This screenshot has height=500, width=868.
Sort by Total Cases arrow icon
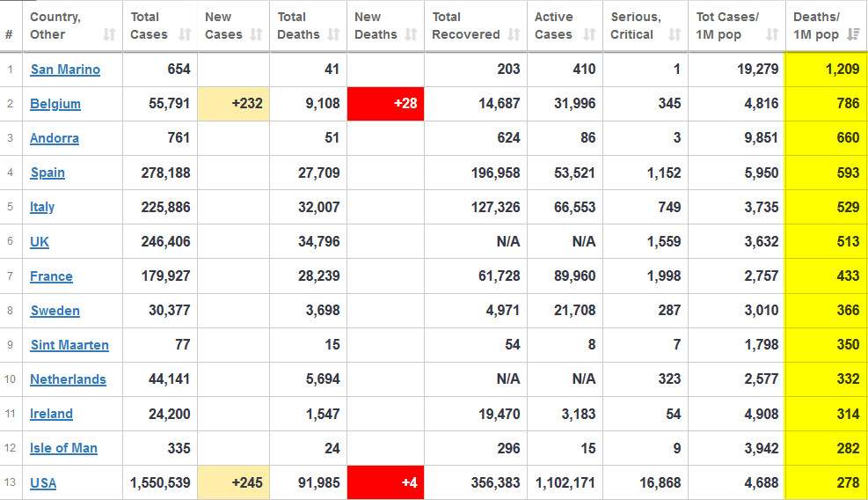click(x=185, y=35)
